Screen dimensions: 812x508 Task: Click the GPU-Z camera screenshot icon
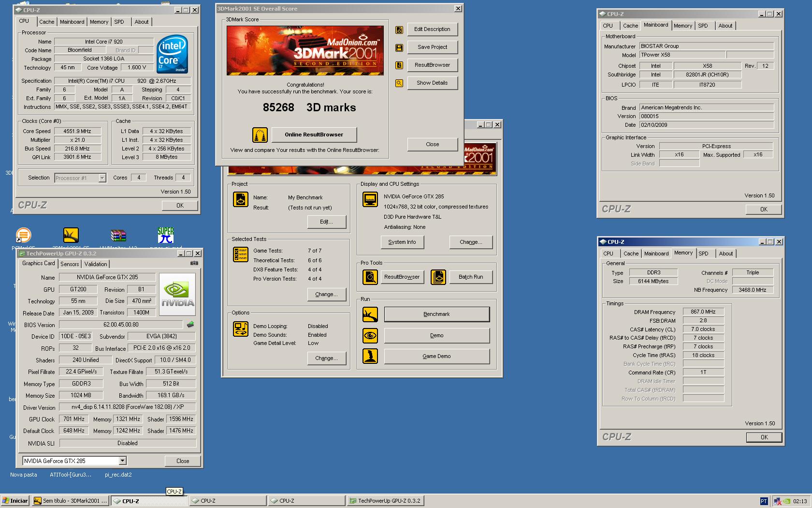(x=194, y=263)
